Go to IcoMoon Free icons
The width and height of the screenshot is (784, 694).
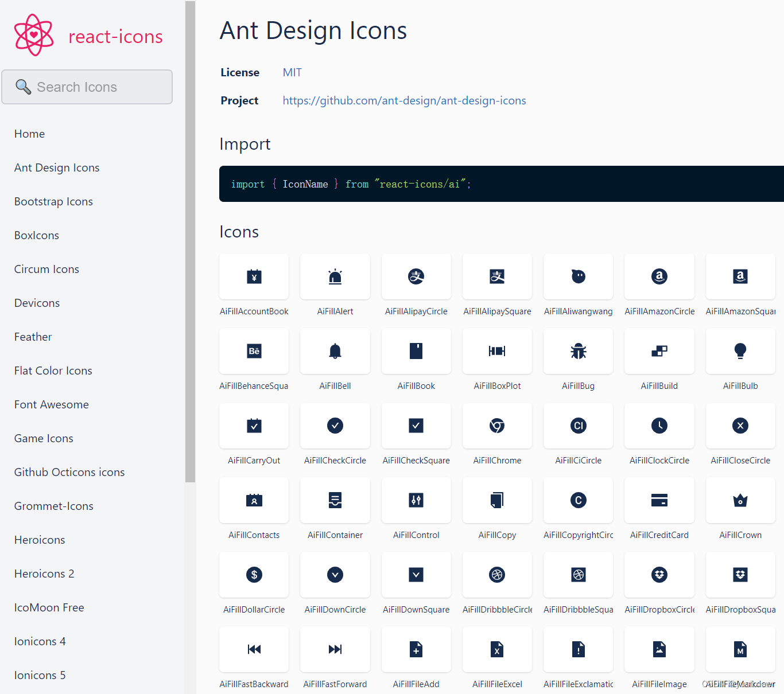click(x=49, y=607)
